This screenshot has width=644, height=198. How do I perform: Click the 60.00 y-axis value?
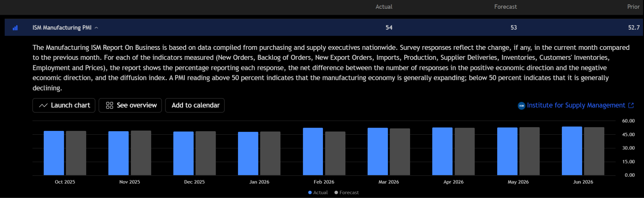click(628, 121)
